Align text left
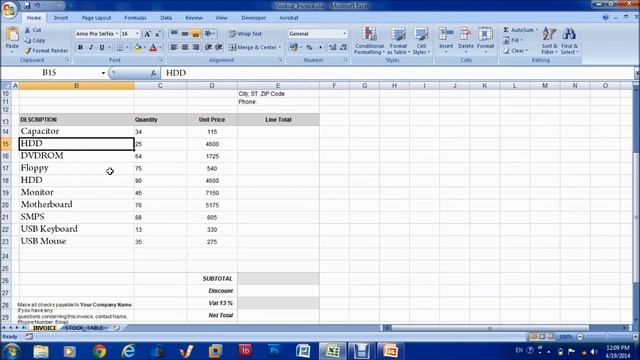Image resolution: width=640 pixels, height=360 pixels. [x=174, y=47]
